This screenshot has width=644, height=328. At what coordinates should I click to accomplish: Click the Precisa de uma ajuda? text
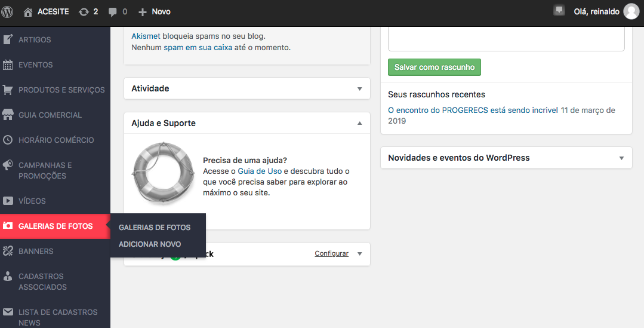click(245, 160)
